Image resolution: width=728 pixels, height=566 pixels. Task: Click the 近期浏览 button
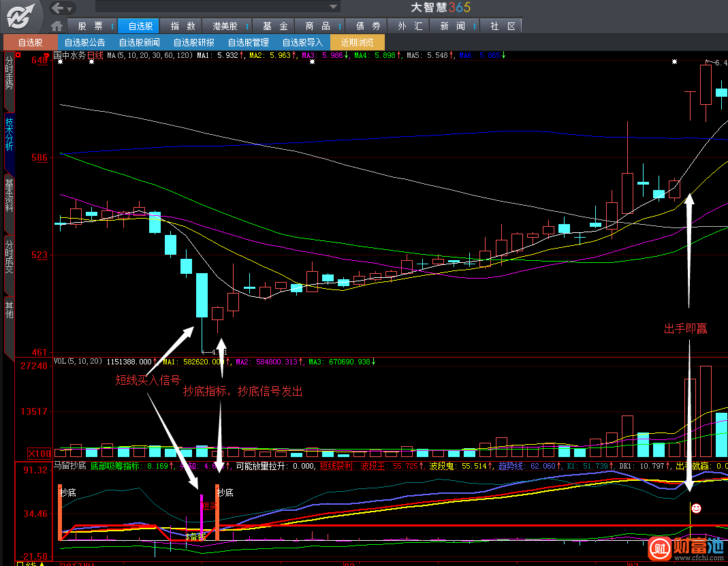(x=357, y=42)
